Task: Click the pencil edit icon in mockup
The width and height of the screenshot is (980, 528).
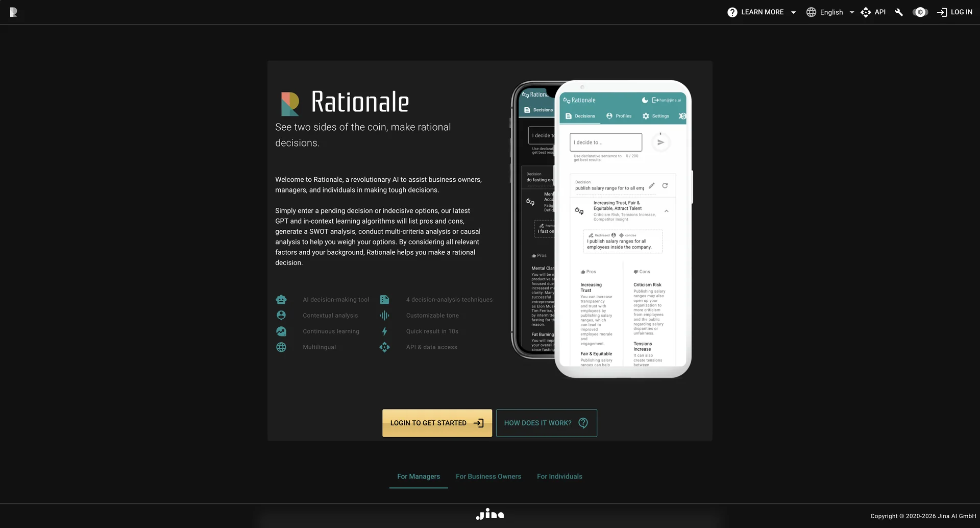Action: [x=652, y=185]
